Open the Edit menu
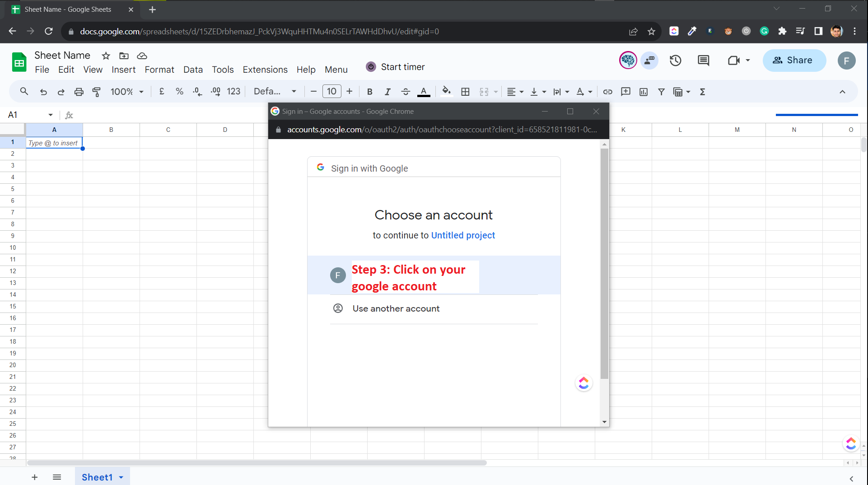868x485 pixels. [x=66, y=70]
